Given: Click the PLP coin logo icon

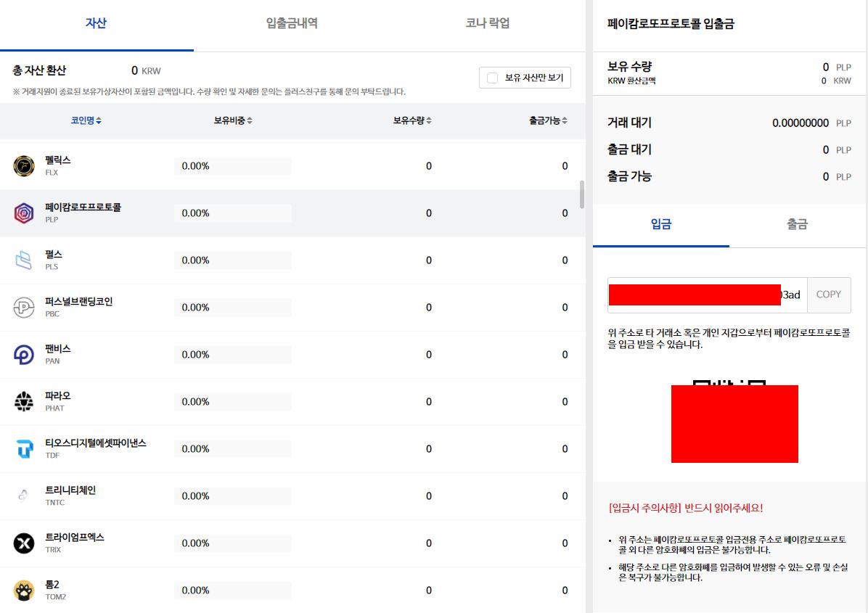Looking at the screenshot, I should [x=24, y=213].
